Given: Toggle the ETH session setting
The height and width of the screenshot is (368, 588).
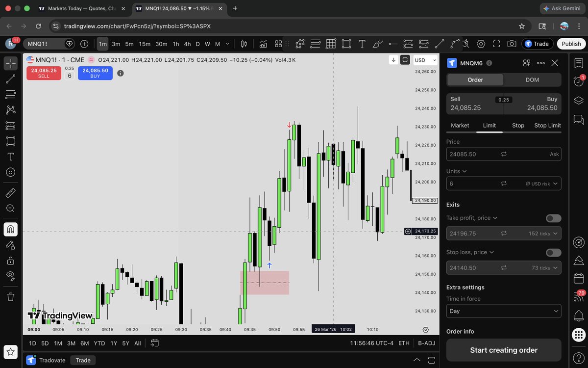Looking at the screenshot, I should [x=404, y=343].
